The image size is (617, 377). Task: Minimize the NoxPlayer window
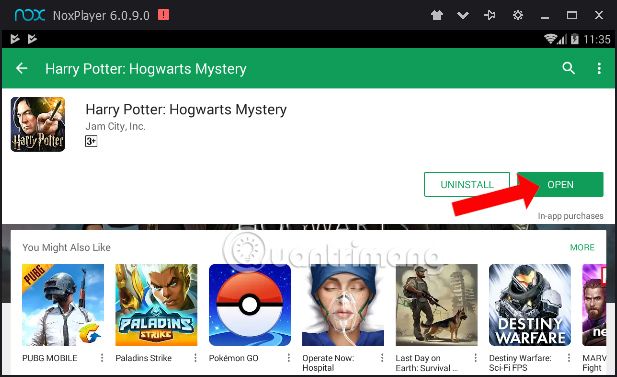[545, 17]
